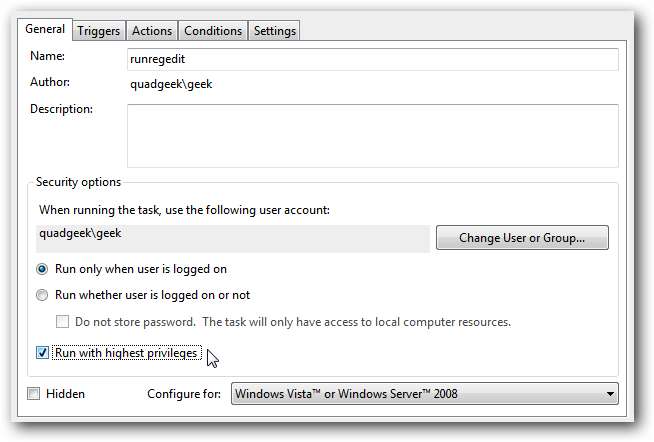Click the Name field containing runregedit
Image resolution: width=654 pixels, height=442 pixels.
(372, 59)
